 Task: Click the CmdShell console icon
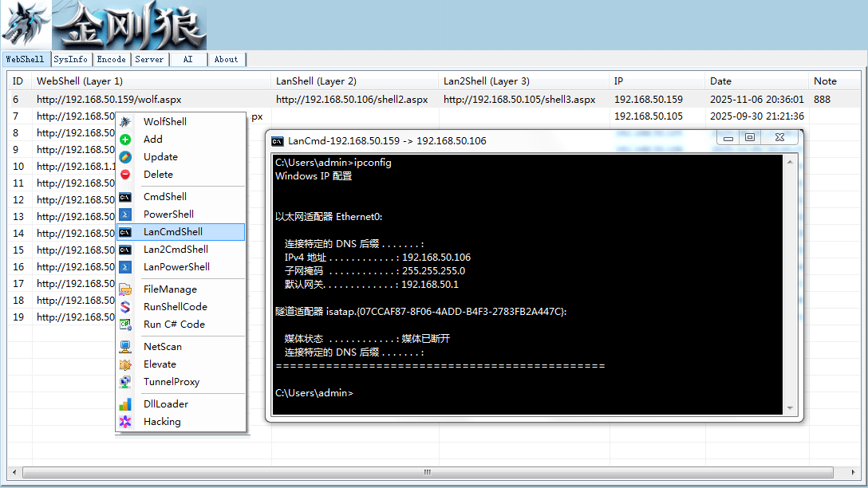125,197
